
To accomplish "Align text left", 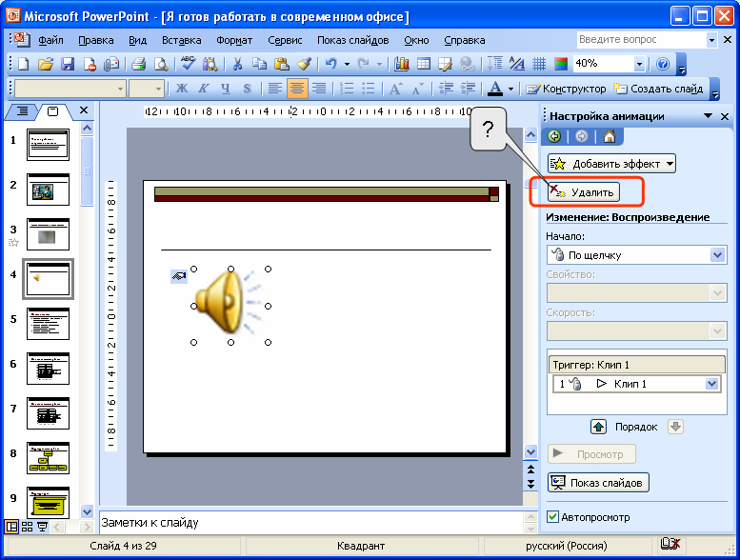I will click(x=274, y=89).
